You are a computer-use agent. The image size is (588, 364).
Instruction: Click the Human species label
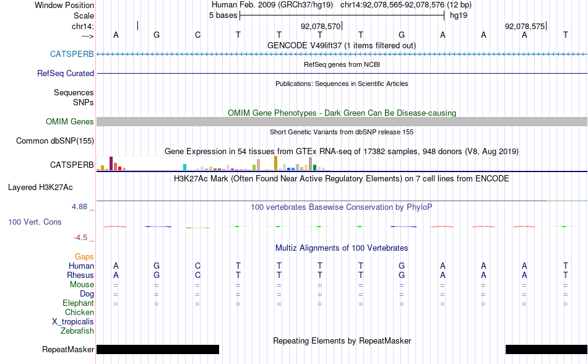pos(81,266)
